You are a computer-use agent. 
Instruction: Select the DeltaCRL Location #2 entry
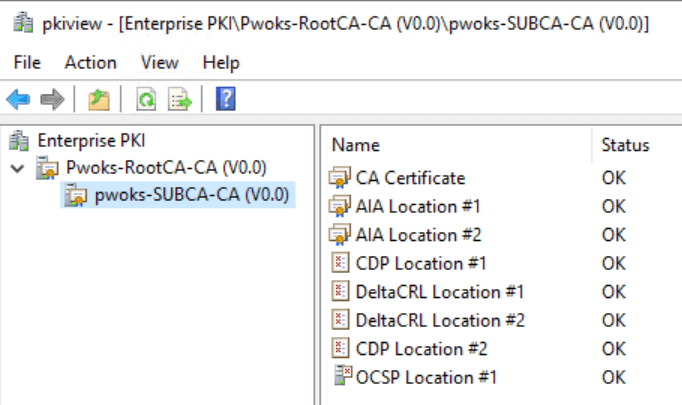point(440,321)
